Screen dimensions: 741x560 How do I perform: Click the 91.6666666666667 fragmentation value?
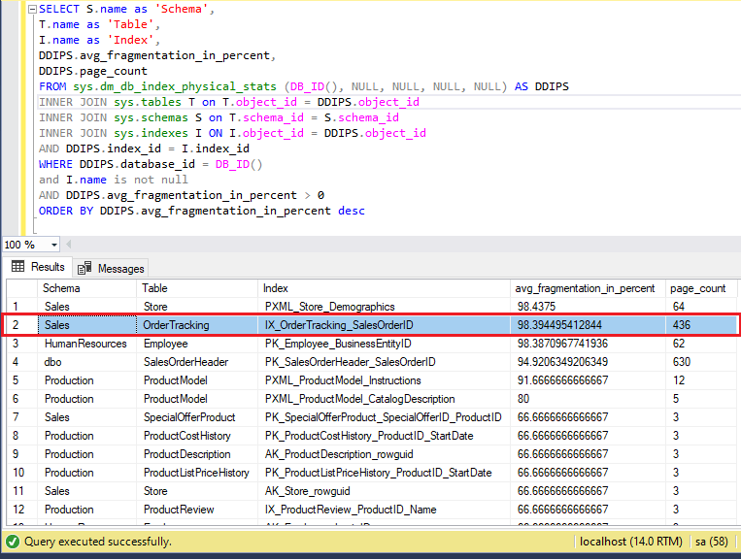tap(588, 380)
